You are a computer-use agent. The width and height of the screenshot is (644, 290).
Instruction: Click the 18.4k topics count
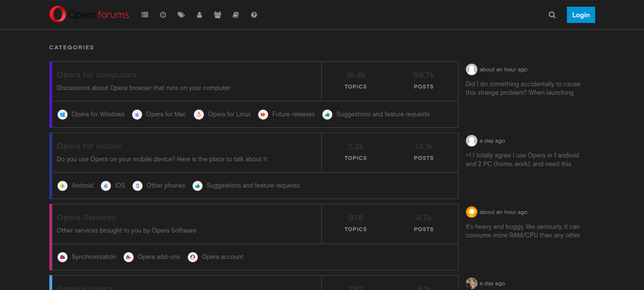pos(356,75)
